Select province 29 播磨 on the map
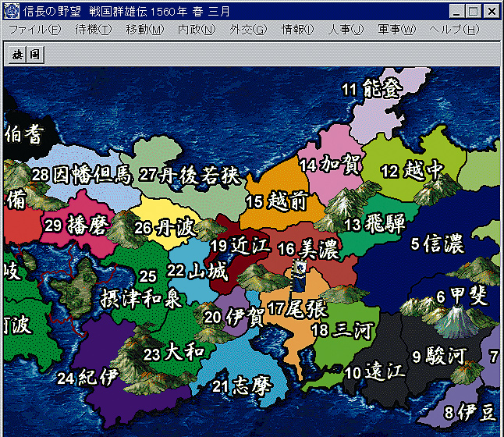This screenshot has width=504, height=437. pos(75,225)
